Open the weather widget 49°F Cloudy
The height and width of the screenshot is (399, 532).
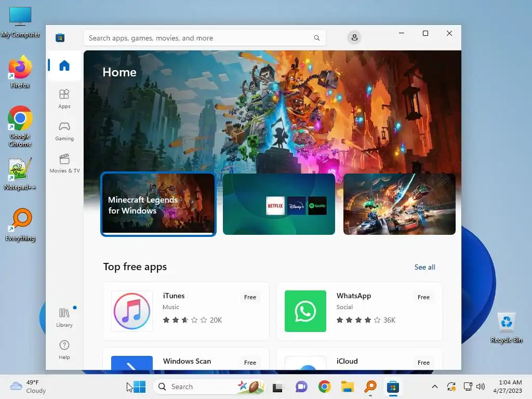28,387
